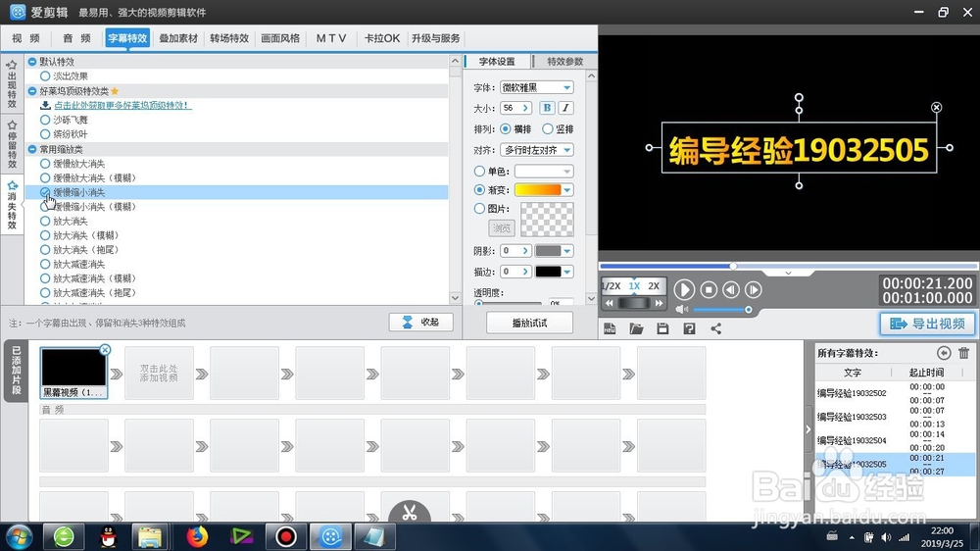Click the share icon

click(715, 329)
